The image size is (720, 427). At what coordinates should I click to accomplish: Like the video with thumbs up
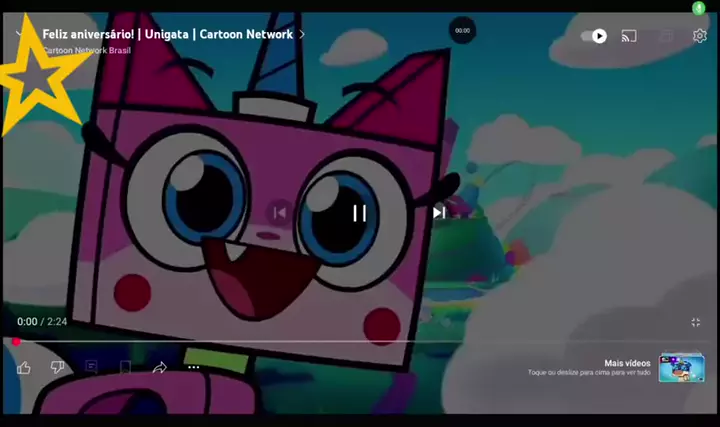(x=24, y=367)
